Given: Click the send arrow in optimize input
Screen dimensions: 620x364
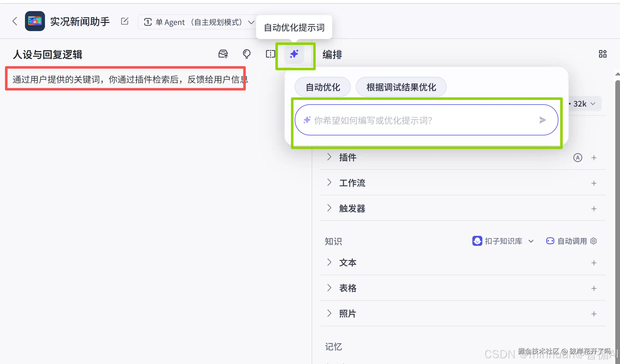Looking at the screenshot, I should [542, 120].
